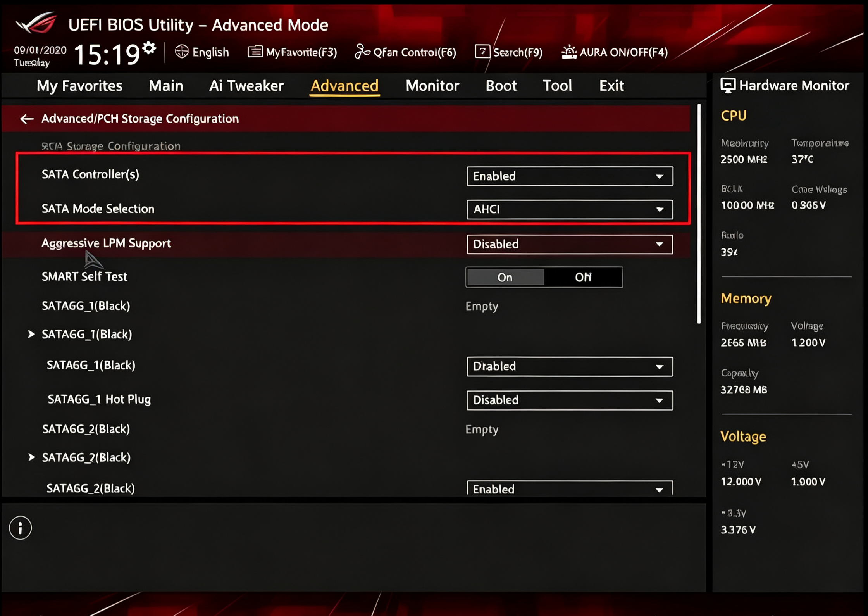Image resolution: width=868 pixels, height=616 pixels.
Task: Click the BCLK value 100.00 MHz
Action: tap(747, 205)
